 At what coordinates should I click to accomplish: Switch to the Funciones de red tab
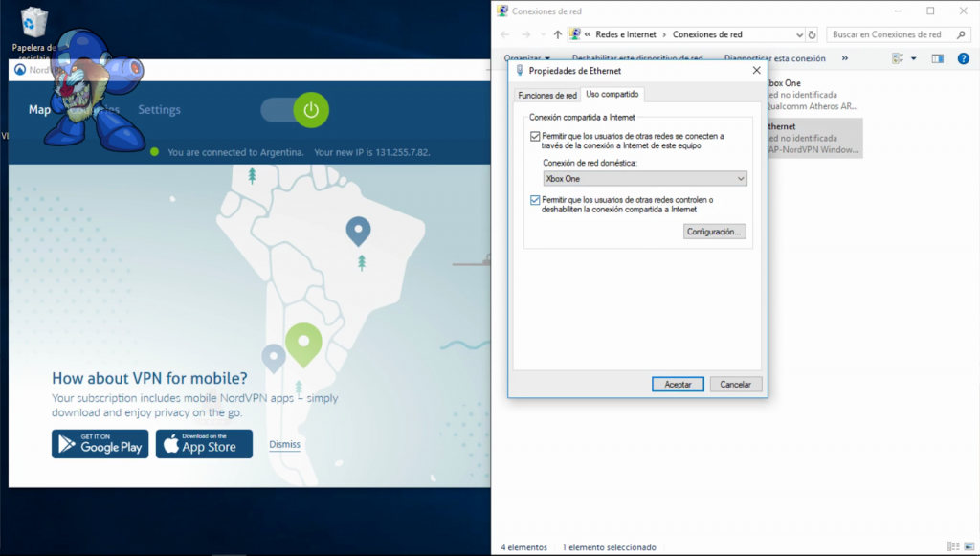coord(546,95)
